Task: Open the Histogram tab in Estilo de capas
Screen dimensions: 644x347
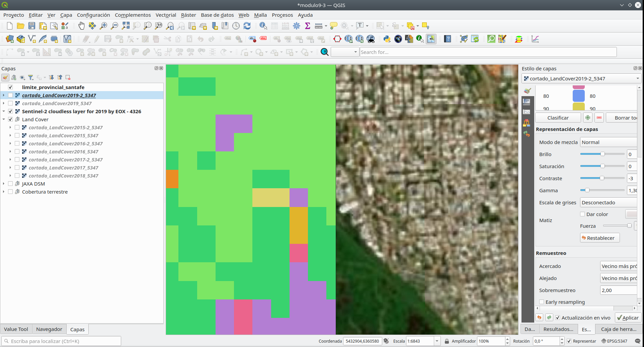Action: tap(527, 112)
